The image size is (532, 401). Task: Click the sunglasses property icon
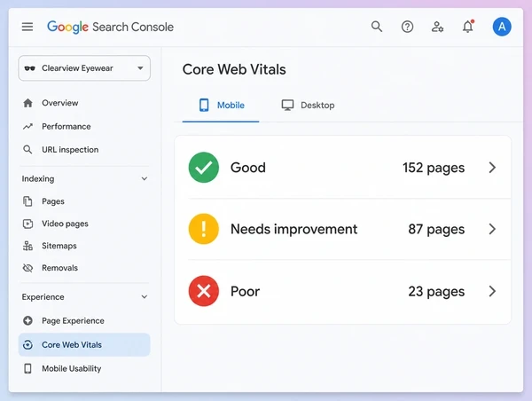(30, 68)
